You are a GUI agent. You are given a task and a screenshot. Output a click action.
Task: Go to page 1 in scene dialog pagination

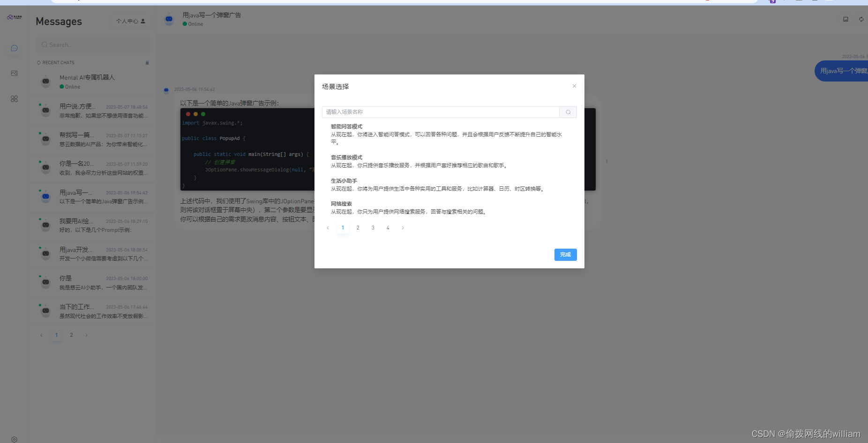click(x=343, y=228)
